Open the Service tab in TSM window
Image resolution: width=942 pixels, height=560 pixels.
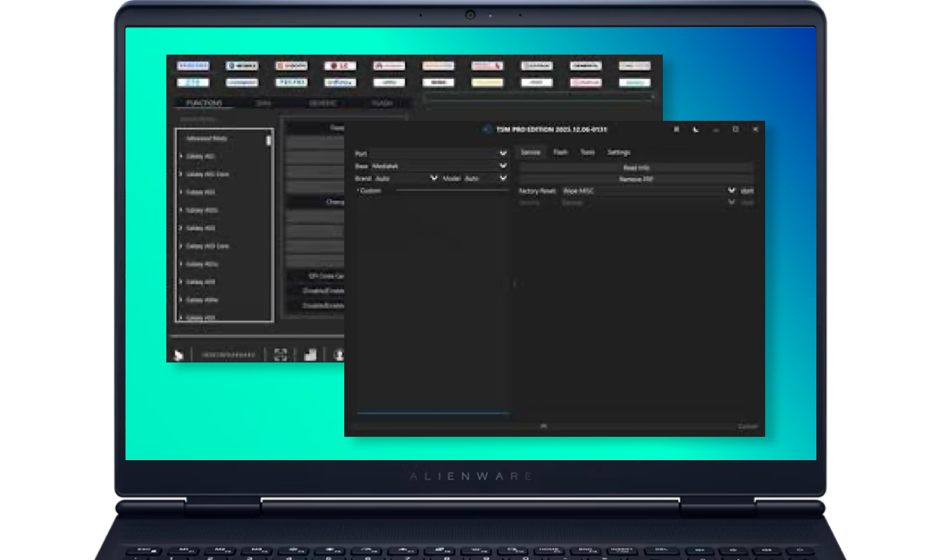click(x=530, y=152)
